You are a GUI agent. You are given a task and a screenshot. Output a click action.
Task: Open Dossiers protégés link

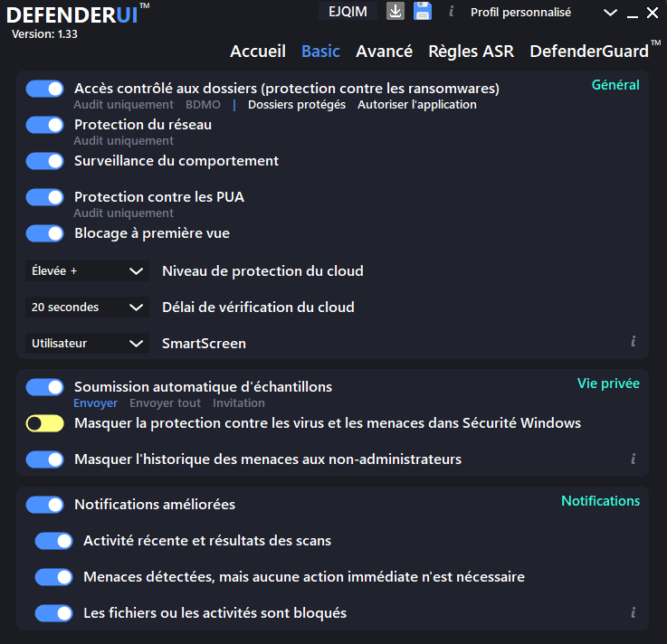pyautogui.click(x=297, y=105)
